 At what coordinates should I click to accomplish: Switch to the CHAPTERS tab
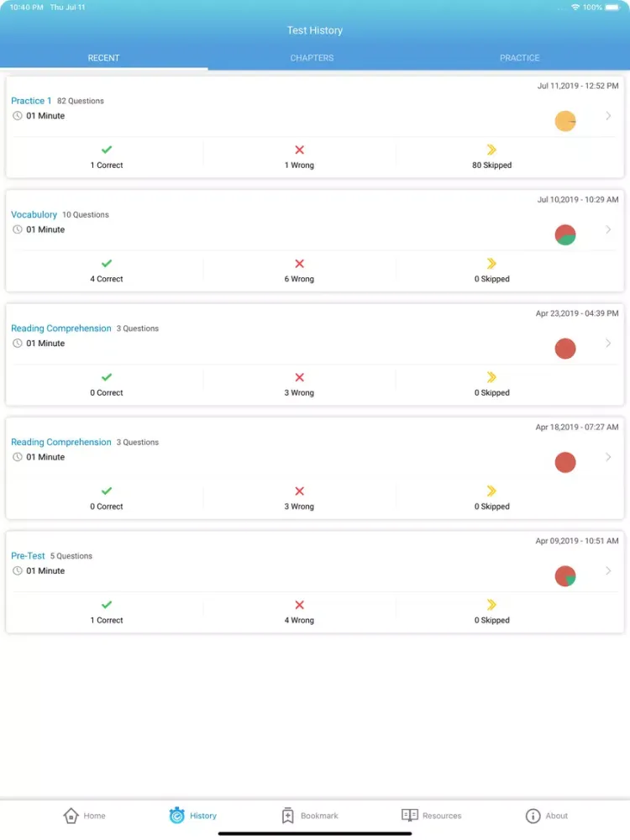pyautogui.click(x=312, y=58)
